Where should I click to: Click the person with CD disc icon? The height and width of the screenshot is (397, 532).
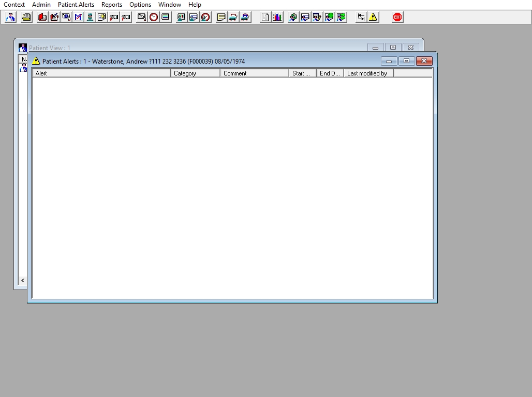(293, 17)
